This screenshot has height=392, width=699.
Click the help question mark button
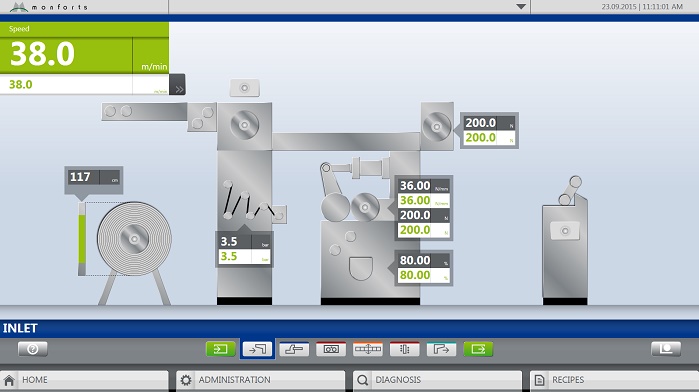point(33,349)
